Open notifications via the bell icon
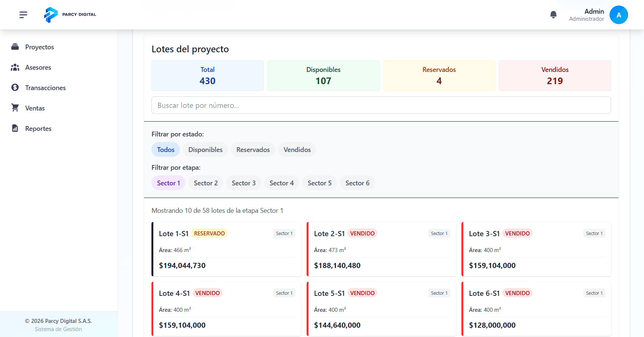The height and width of the screenshot is (337, 644). (x=553, y=14)
